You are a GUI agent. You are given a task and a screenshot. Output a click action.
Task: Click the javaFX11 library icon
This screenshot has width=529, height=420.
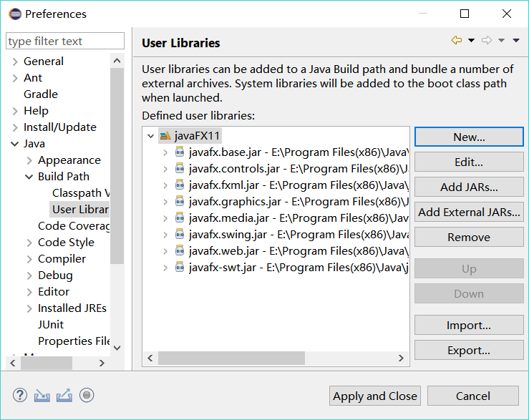tap(165, 135)
